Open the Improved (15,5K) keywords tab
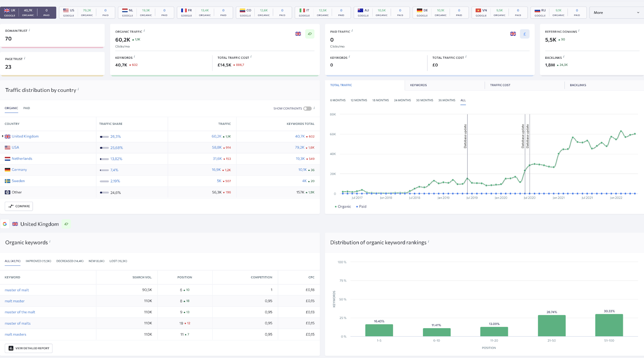644x358 pixels. (38, 261)
